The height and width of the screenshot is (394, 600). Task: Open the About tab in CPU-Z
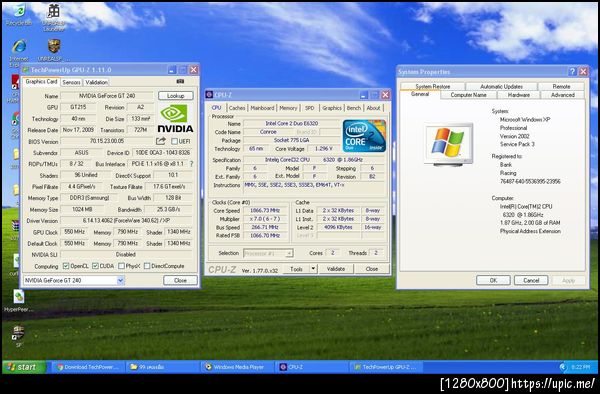pyautogui.click(x=373, y=108)
